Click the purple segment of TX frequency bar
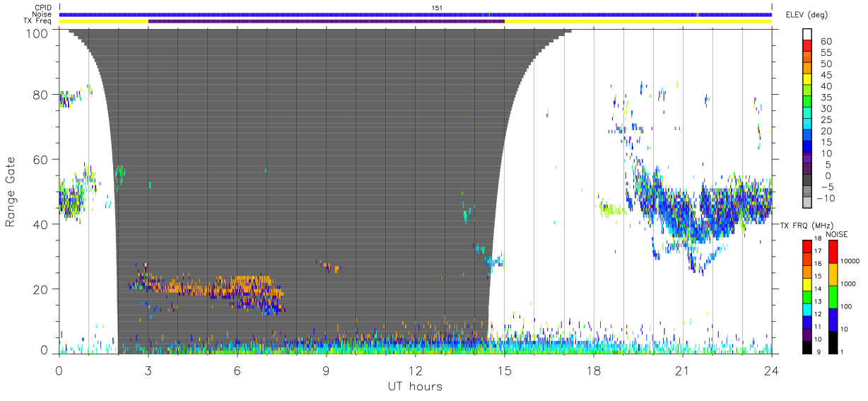The height and width of the screenshot is (401, 868). [x=327, y=21]
